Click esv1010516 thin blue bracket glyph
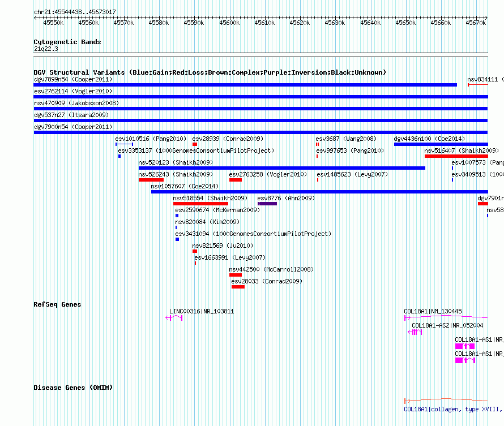The height and width of the screenshot is (426, 504). [125, 144]
